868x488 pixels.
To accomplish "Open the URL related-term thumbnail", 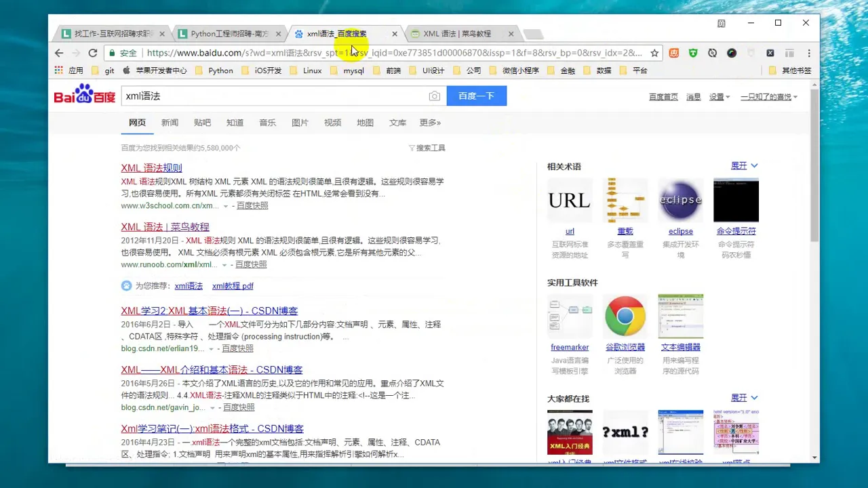I will (x=570, y=200).
